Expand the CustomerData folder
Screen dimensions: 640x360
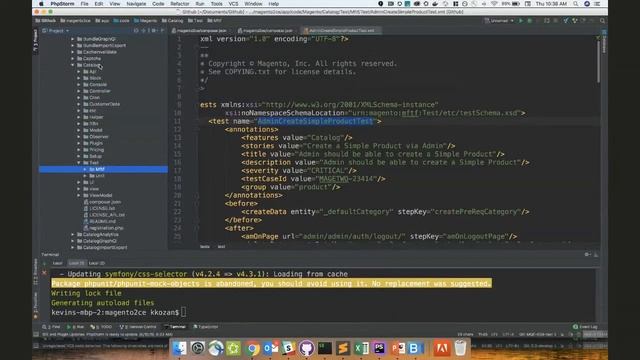[x=79, y=104]
